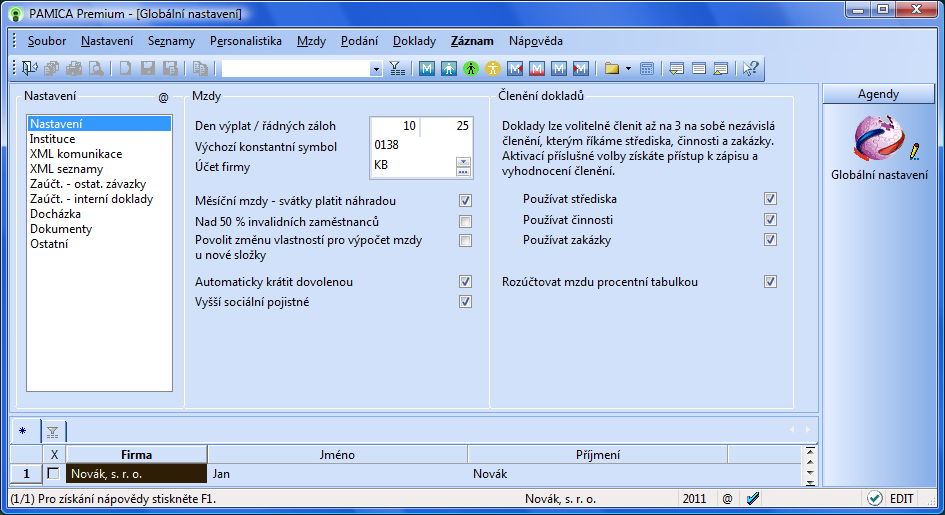Click the yellow folder toolbar icon

[612, 69]
